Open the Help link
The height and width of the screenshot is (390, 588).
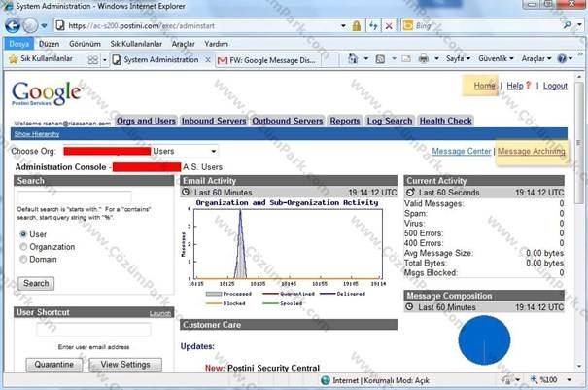pyautogui.click(x=515, y=86)
